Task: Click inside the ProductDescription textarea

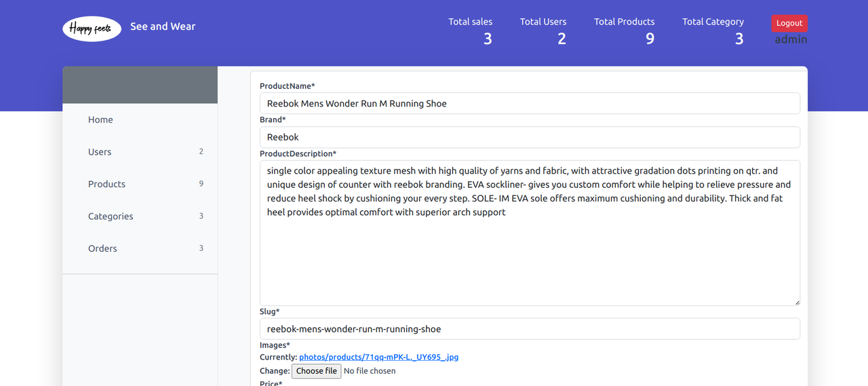Action: [x=530, y=233]
